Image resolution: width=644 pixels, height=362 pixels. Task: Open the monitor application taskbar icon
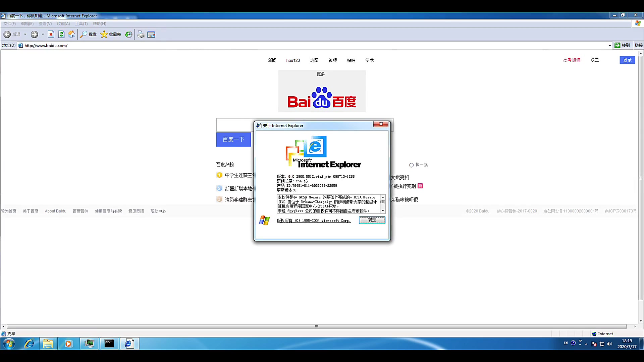(x=89, y=344)
